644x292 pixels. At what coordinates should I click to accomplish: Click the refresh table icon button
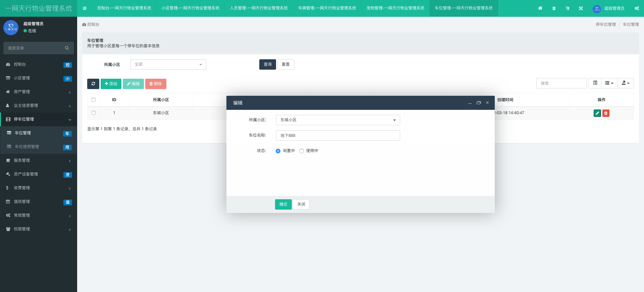(x=93, y=84)
